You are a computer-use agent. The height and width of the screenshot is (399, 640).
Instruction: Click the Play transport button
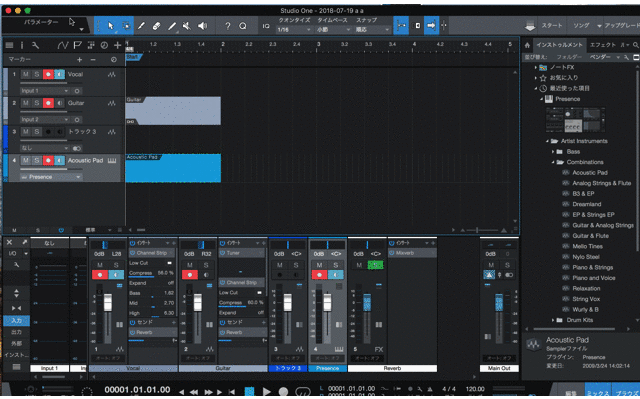click(267, 391)
